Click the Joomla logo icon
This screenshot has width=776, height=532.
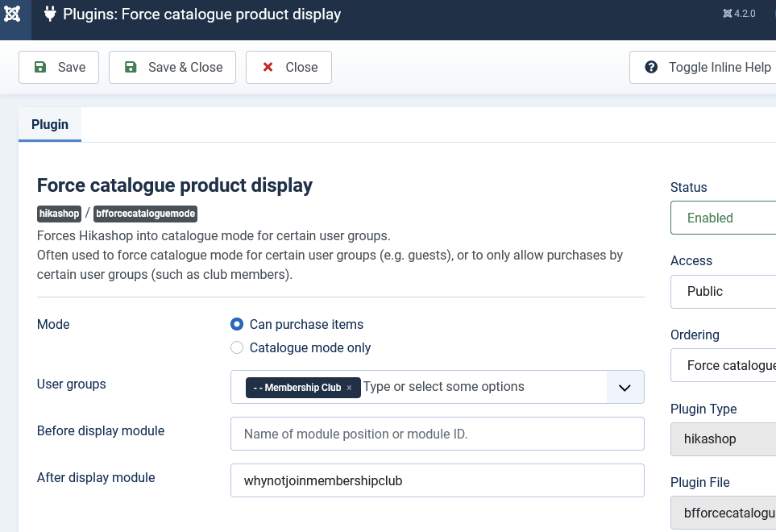tap(12, 14)
